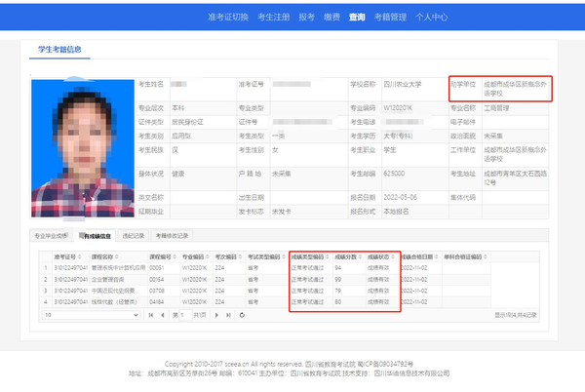
Task: Open 考生注册 in top navigation
Action: coord(273,17)
